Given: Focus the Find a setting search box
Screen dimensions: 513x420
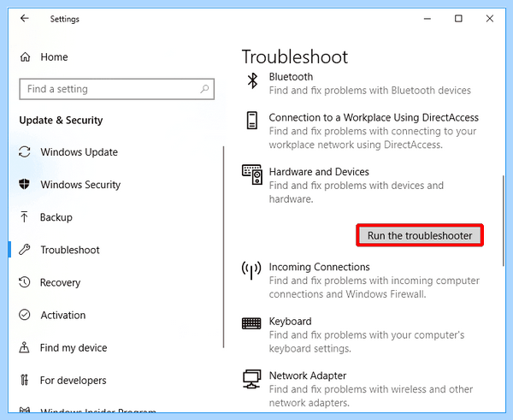Looking at the screenshot, I should pyautogui.click(x=117, y=89).
